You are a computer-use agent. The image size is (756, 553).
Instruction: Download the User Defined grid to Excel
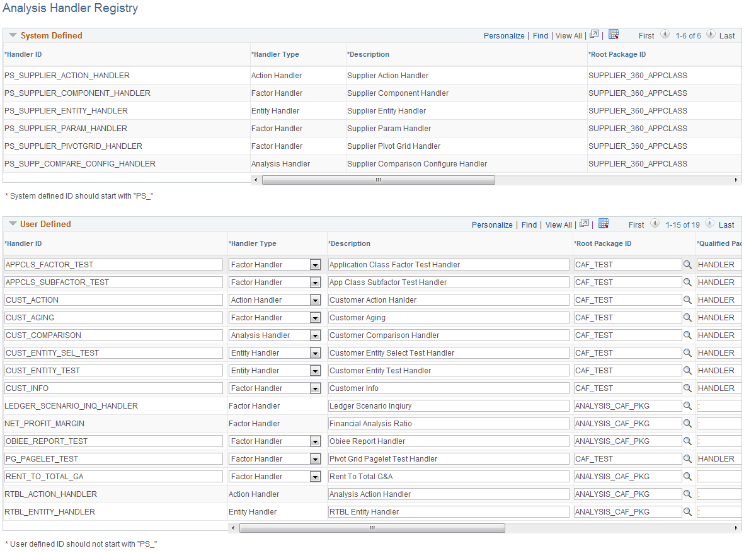[603, 224]
